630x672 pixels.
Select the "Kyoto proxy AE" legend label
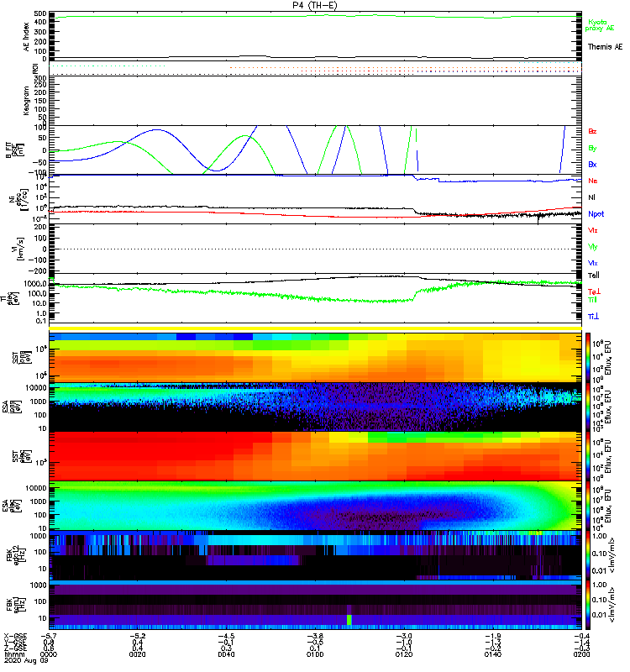point(600,25)
